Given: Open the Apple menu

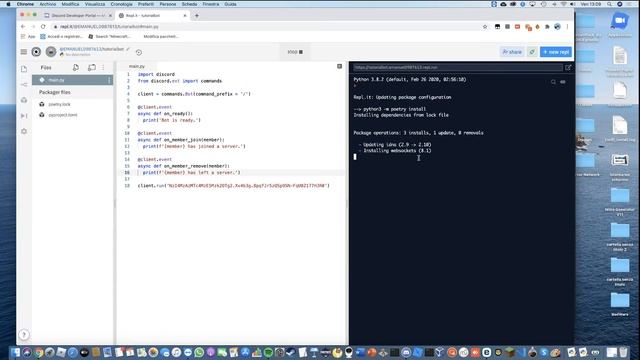Looking at the screenshot, I should [8, 4].
